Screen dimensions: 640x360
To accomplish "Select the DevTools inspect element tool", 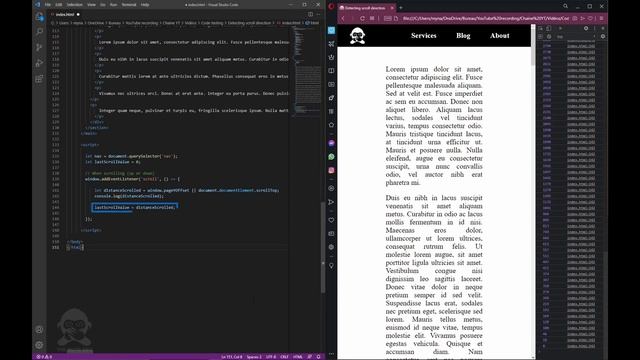I will [541, 28].
